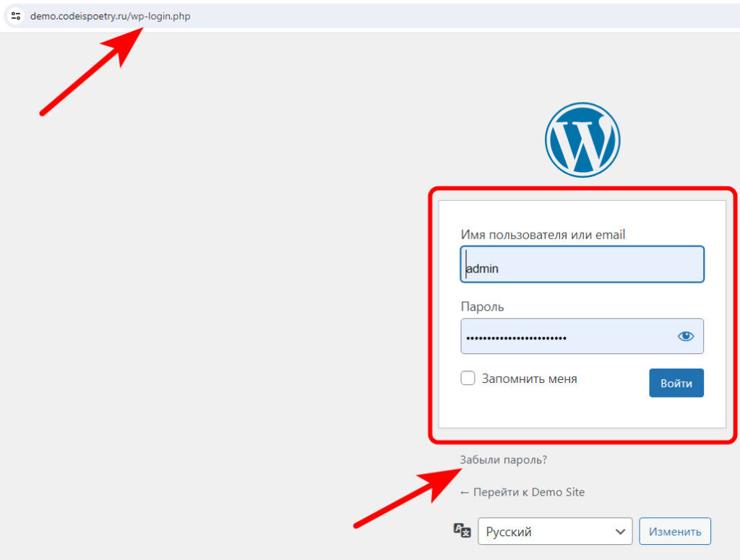This screenshot has height=560, width=740.
Task: Open the "Забыли пароль?" link
Action: (x=504, y=460)
